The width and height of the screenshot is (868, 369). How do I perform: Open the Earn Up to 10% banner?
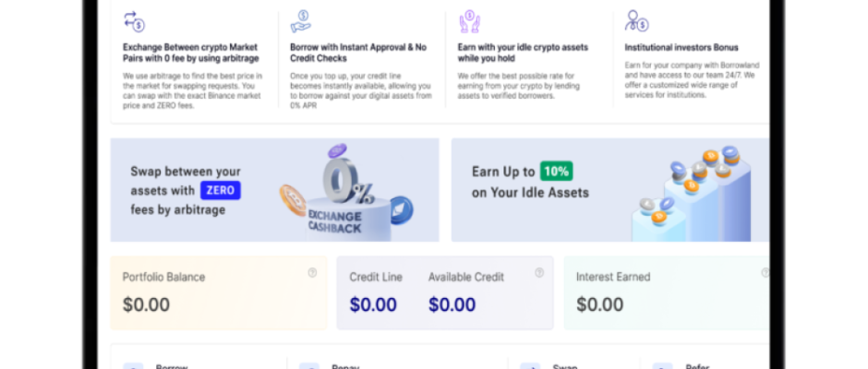pyautogui.click(x=610, y=190)
